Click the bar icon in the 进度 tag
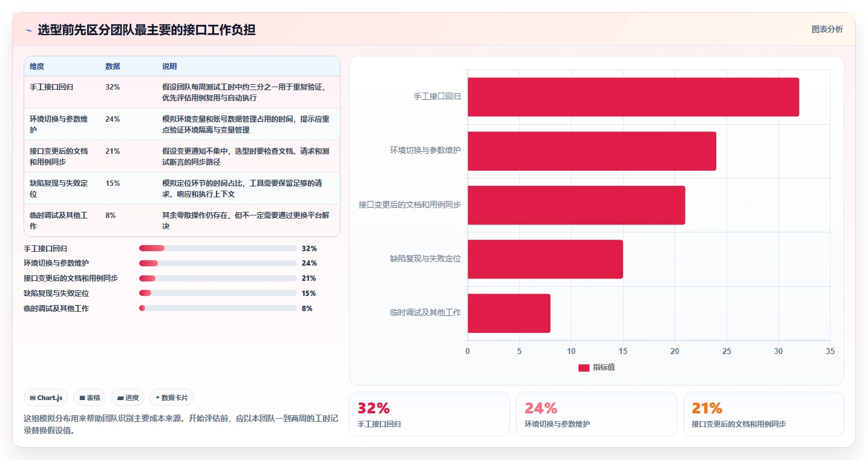This screenshot has width=868, height=460. (x=120, y=398)
